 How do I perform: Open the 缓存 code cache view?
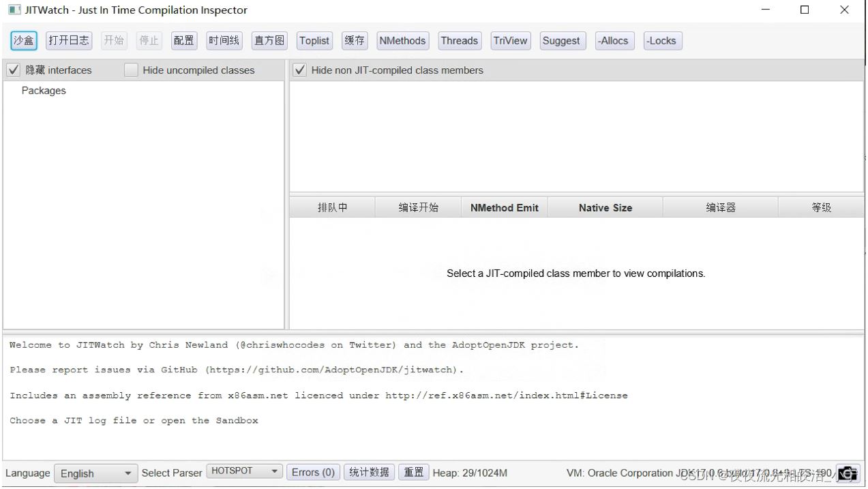[355, 40]
